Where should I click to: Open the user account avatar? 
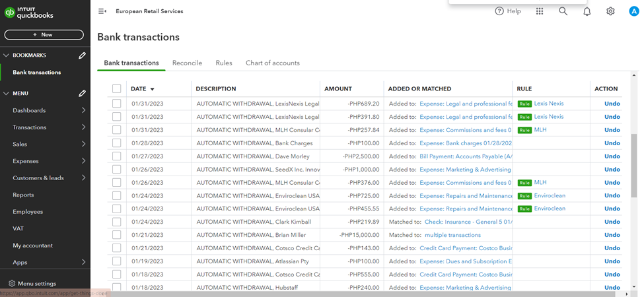(x=633, y=11)
